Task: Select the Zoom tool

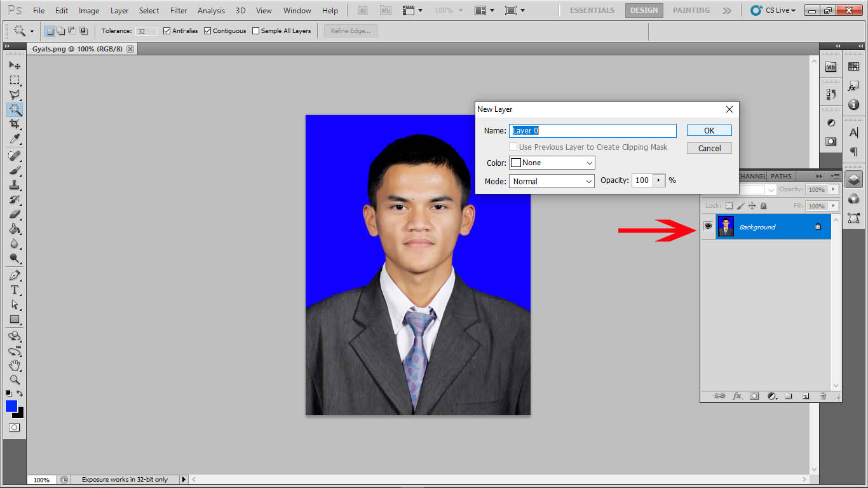Action: click(15, 380)
